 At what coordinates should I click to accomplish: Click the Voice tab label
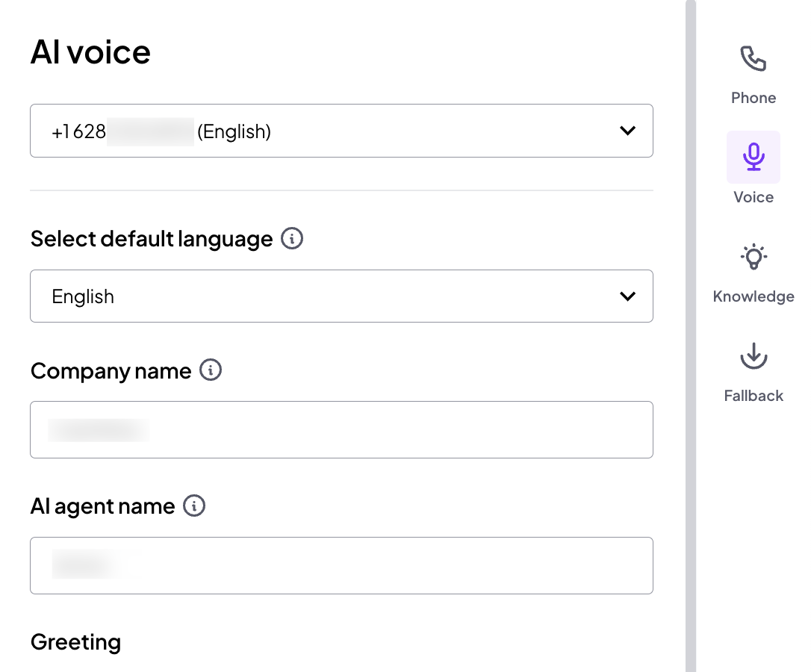coord(753,197)
